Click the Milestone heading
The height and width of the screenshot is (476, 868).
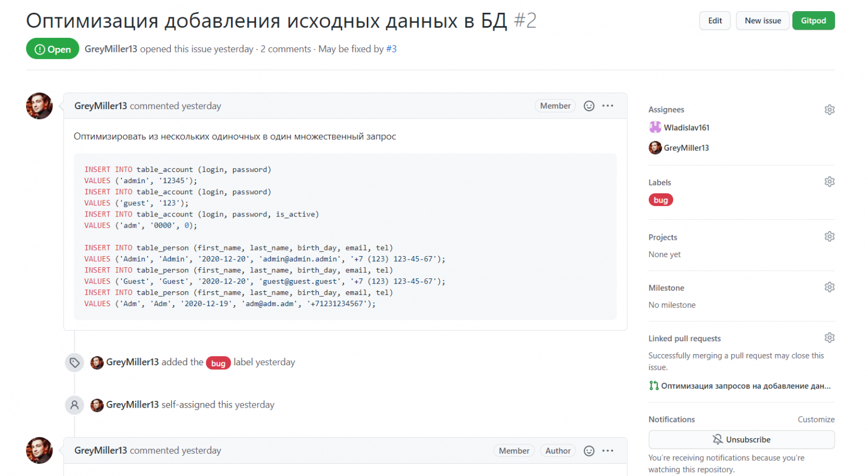click(x=666, y=288)
